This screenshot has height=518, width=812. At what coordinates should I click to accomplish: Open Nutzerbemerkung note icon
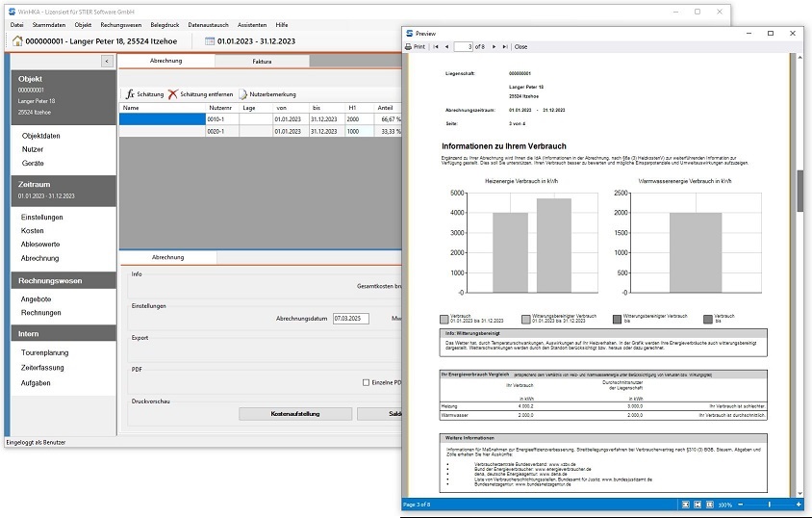(x=243, y=94)
